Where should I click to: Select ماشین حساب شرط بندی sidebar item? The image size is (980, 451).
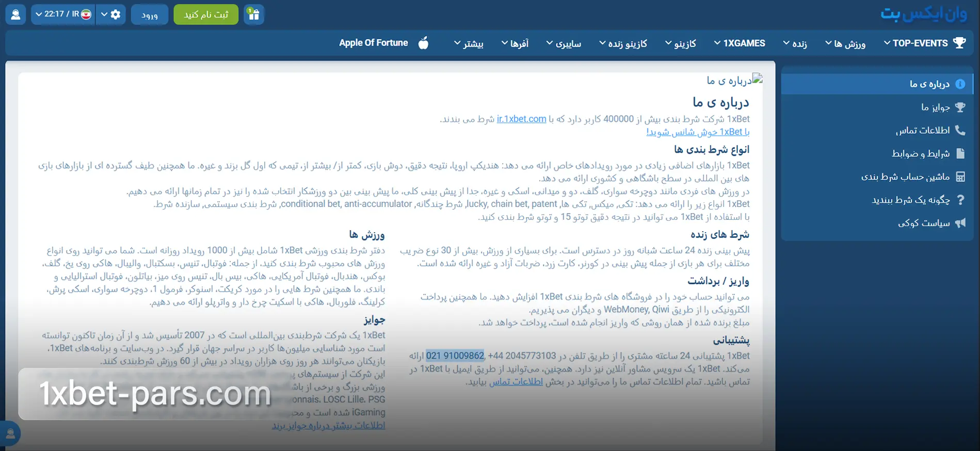point(877,176)
